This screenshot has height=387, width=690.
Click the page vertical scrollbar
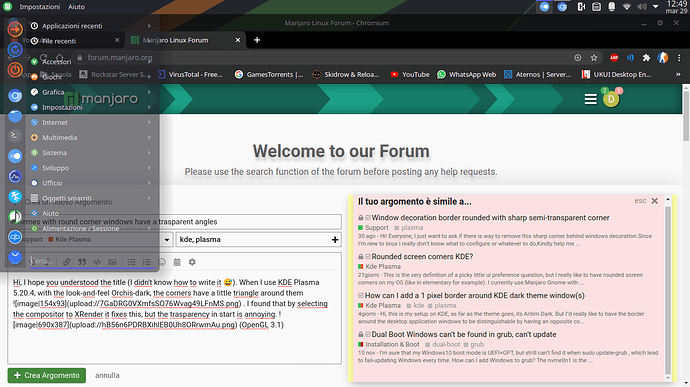(686, 117)
